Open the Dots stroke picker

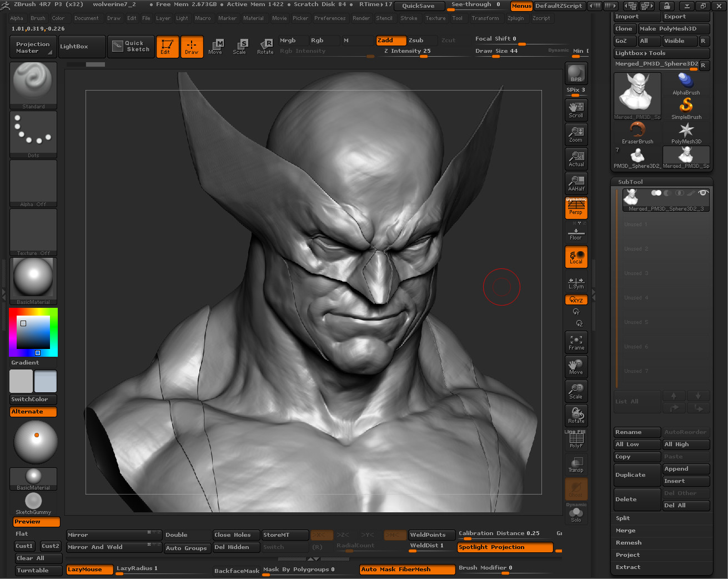pos(33,134)
